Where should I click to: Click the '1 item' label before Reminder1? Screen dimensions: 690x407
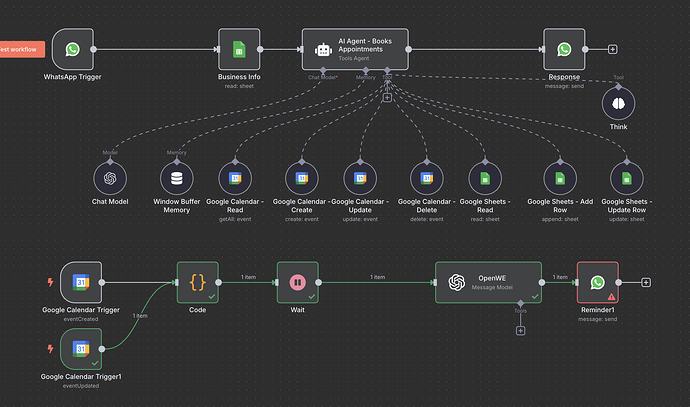[560, 277]
